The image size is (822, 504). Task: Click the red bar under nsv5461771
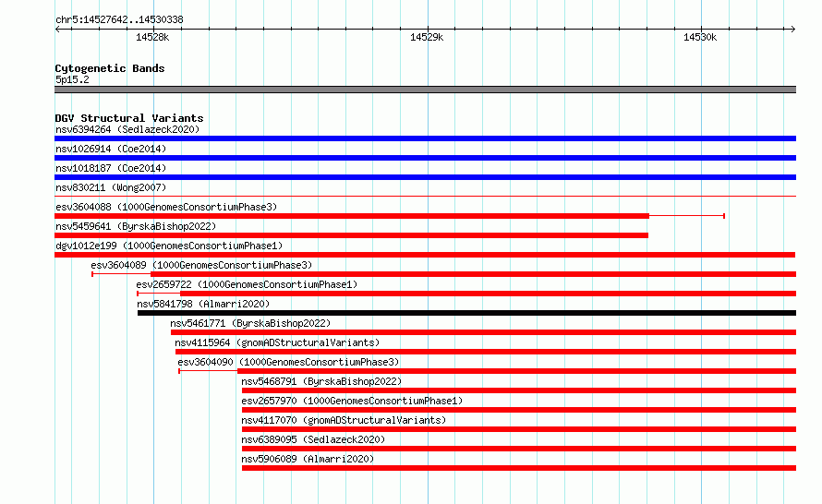(483, 332)
